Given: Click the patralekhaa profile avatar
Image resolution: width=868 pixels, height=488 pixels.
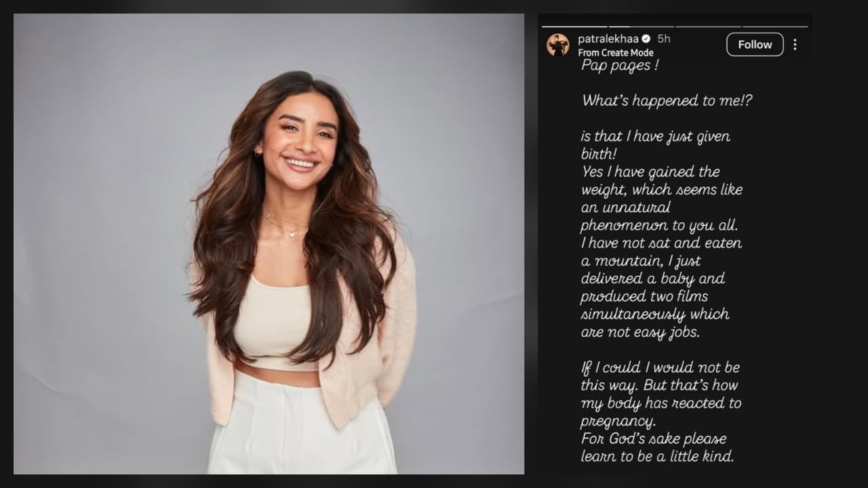Looking at the screenshot, I should pyautogui.click(x=558, y=45).
